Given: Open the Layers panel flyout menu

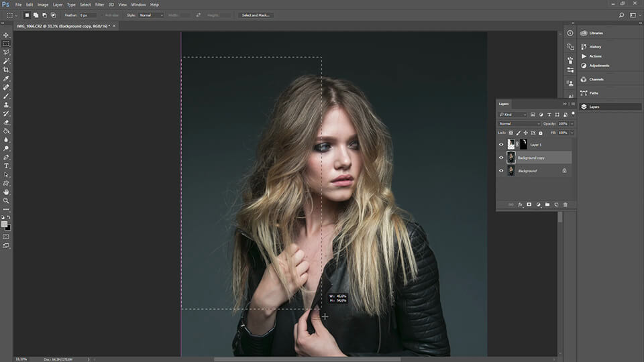Looking at the screenshot, I should tap(573, 104).
